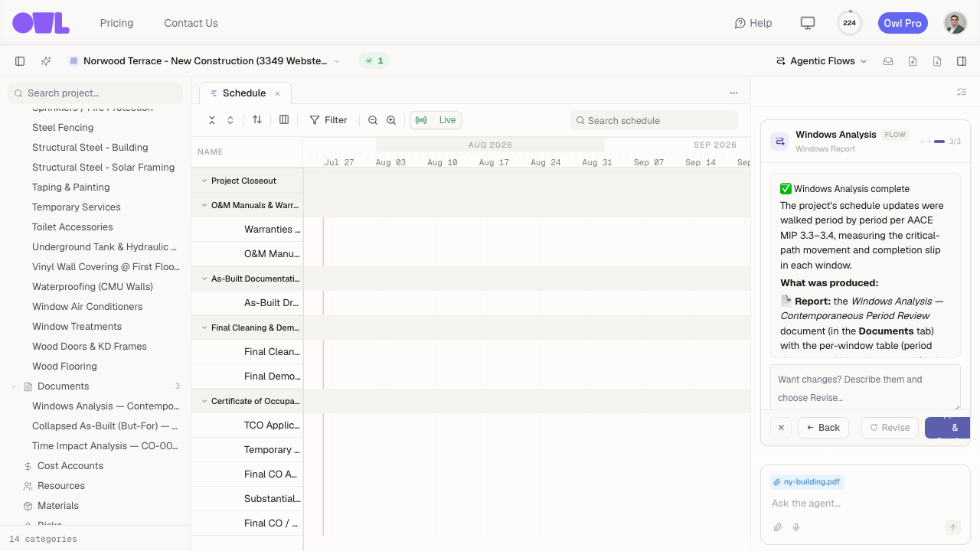Open the Help link
Screen dimensions: 980x551
pyautogui.click(x=753, y=23)
